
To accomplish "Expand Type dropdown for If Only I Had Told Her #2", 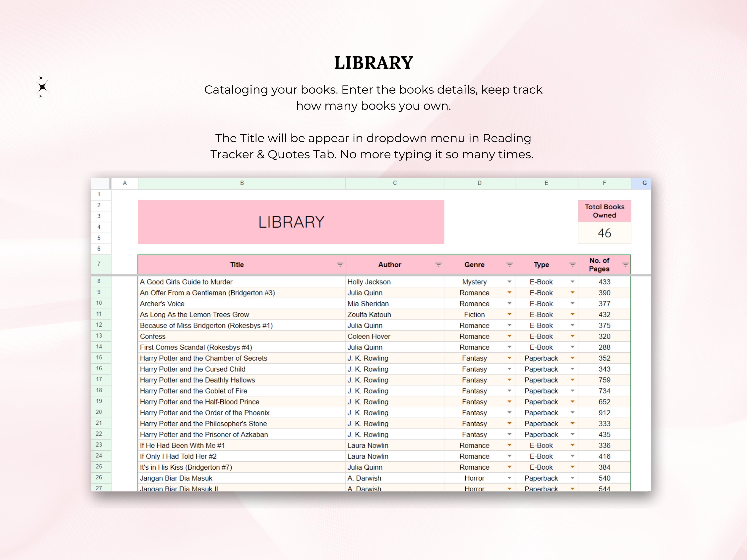I will pos(572,456).
